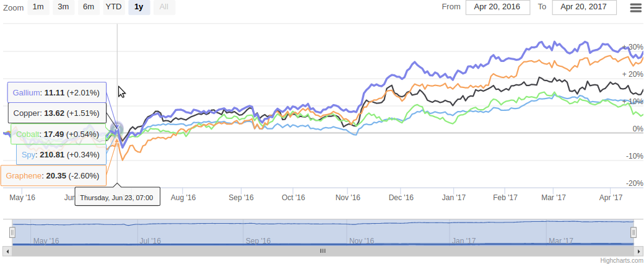644x264 pixels.
Task: Select the 1y zoom button
Action: pos(139,7)
